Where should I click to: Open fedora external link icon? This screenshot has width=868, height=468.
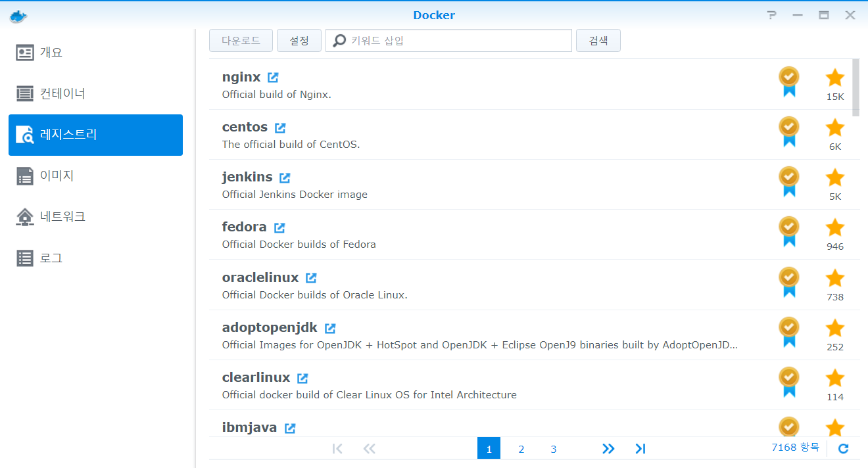[279, 227]
